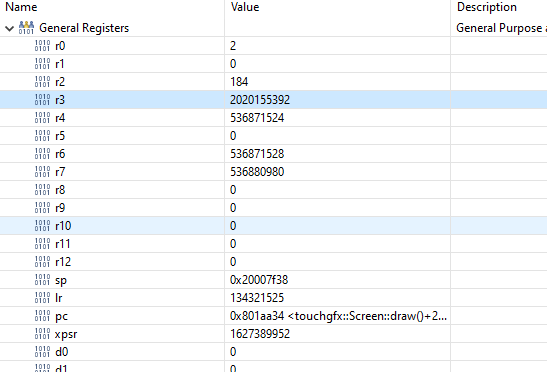Click lr value 134321525
The image size is (547, 372).
[x=257, y=298]
